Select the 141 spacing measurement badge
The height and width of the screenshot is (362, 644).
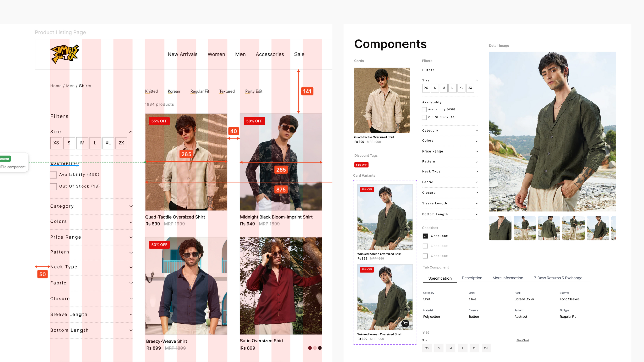click(x=307, y=91)
